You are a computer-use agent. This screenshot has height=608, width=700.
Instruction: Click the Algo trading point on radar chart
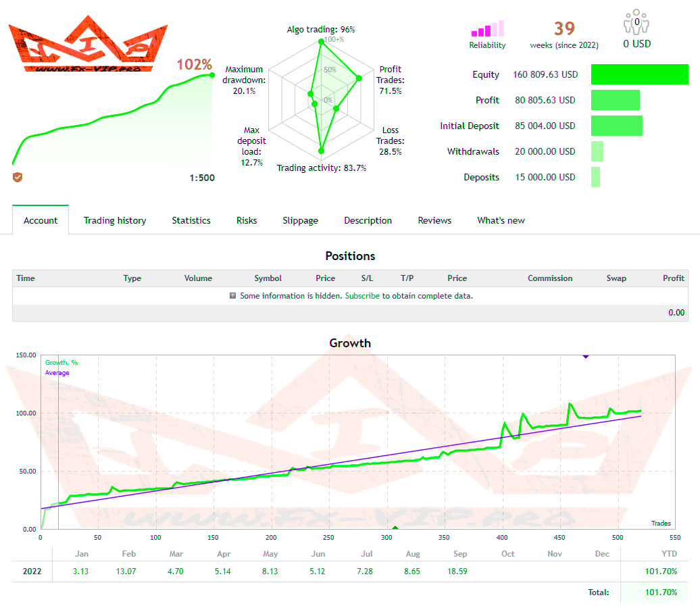(322, 41)
